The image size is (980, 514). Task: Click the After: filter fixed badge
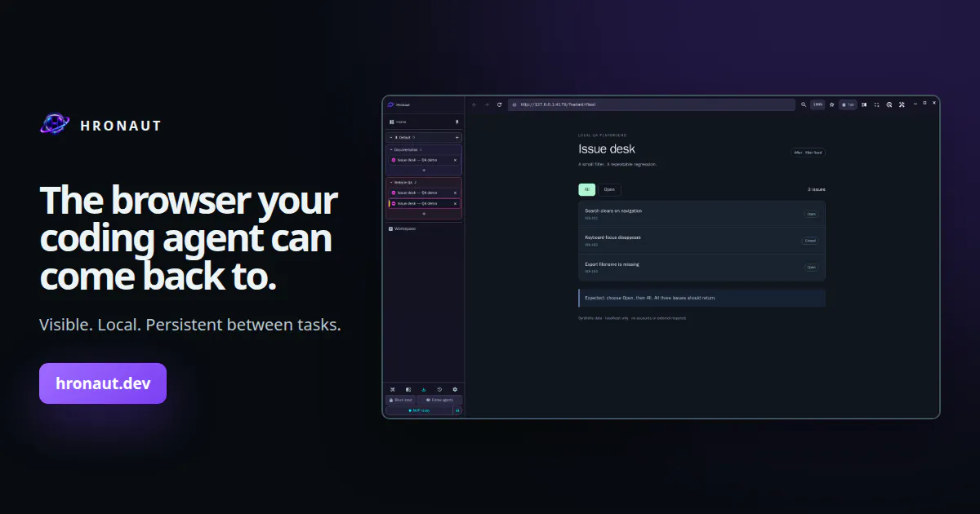pyautogui.click(x=808, y=153)
